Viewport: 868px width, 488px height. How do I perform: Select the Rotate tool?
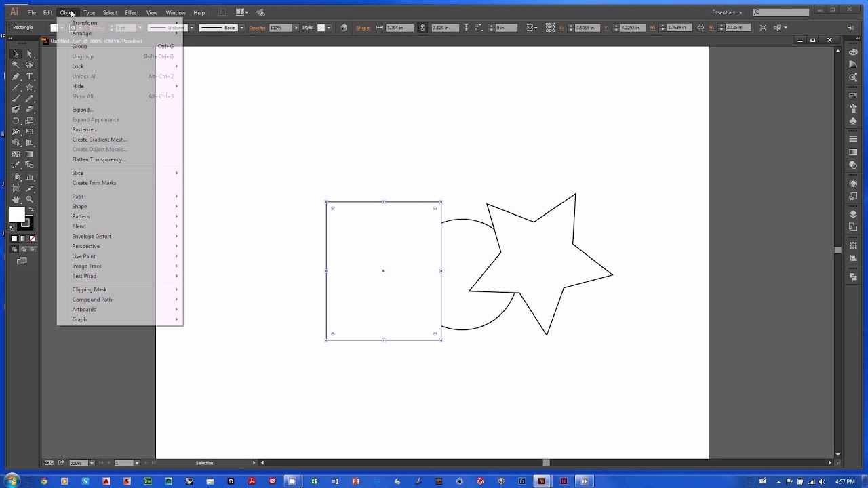click(16, 121)
